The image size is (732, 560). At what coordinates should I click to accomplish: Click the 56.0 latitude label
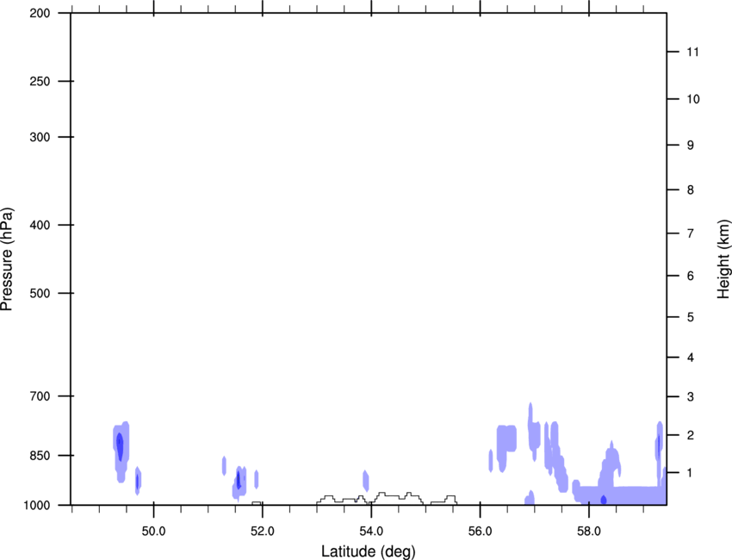coord(480,532)
